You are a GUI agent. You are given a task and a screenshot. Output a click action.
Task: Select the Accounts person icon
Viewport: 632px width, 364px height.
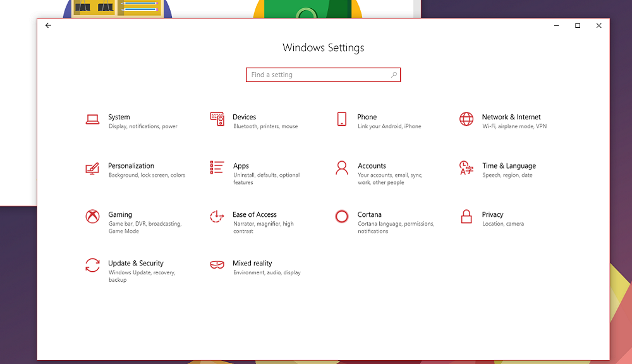point(342,167)
